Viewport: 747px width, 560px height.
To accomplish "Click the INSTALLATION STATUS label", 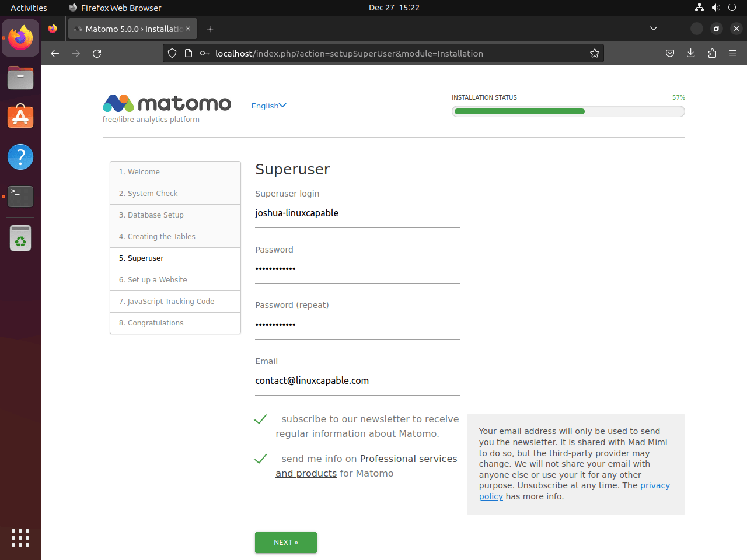I will point(484,97).
